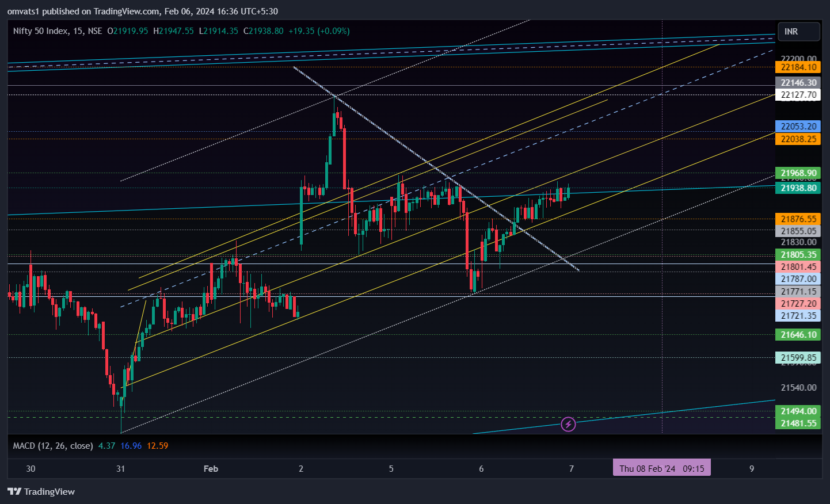Click date 9 on the time axis
This screenshot has height=504, width=830.
(752, 469)
